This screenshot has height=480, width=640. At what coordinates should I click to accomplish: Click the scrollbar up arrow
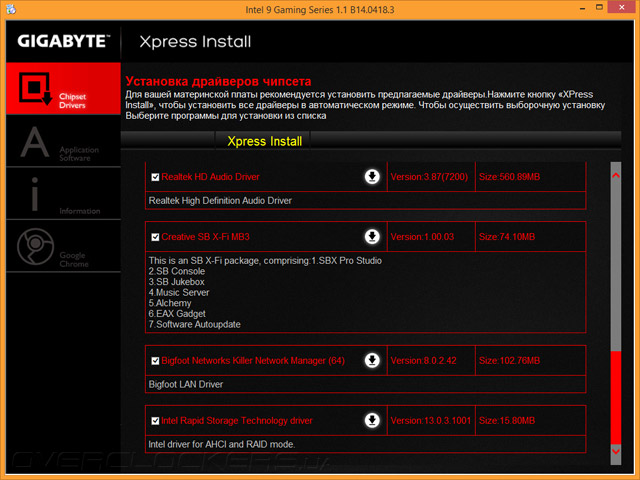(x=616, y=176)
